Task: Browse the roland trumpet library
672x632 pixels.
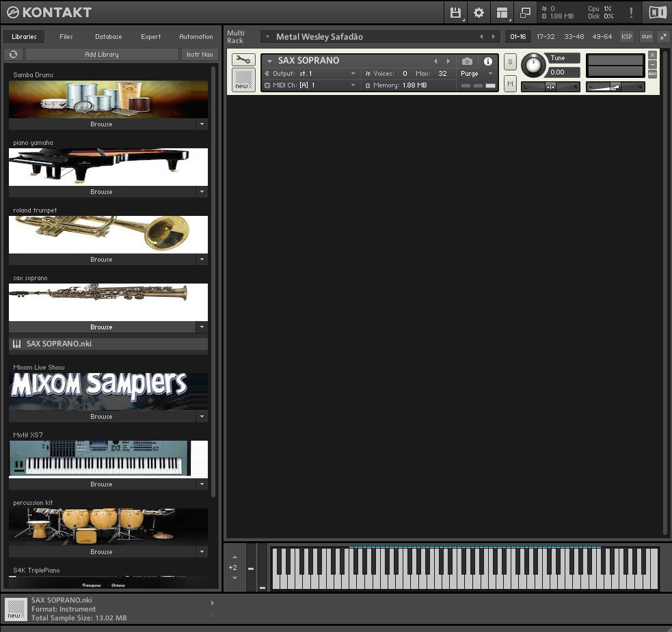Action: 102,260
